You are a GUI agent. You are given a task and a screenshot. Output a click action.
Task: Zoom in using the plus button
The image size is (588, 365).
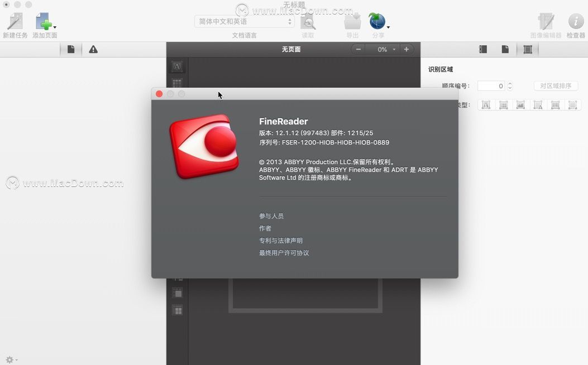(x=407, y=49)
